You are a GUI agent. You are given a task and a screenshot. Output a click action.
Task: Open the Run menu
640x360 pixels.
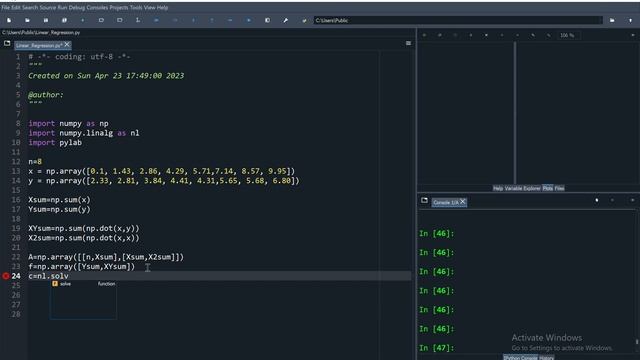62,7
